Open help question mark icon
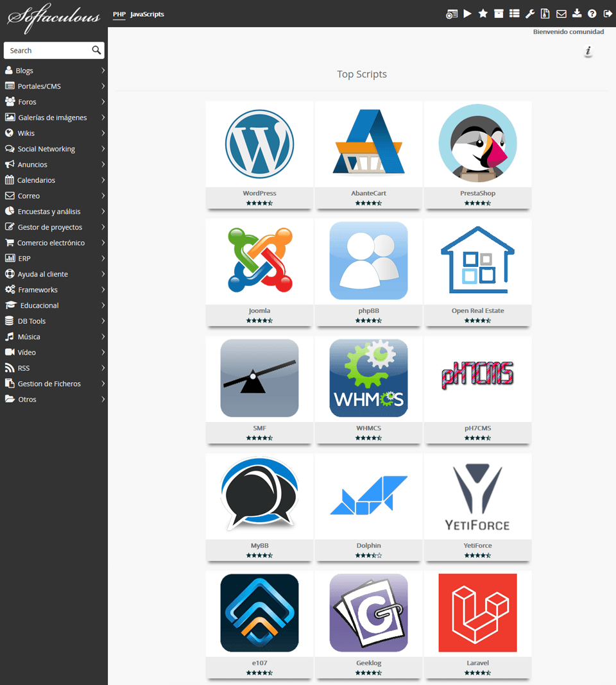The height and width of the screenshot is (685, 616). tap(592, 14)
